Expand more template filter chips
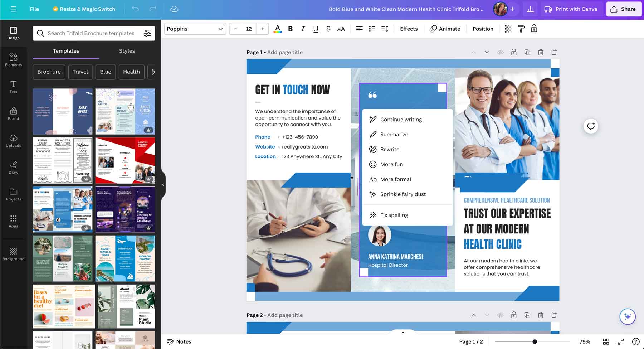Screen dimensions: 644x349 153,72
